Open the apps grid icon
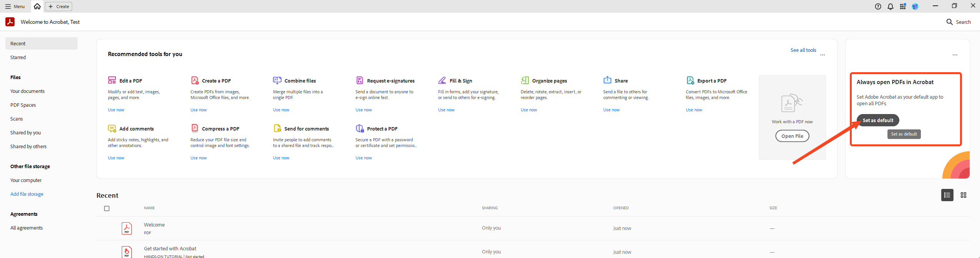 click(903, 6)
